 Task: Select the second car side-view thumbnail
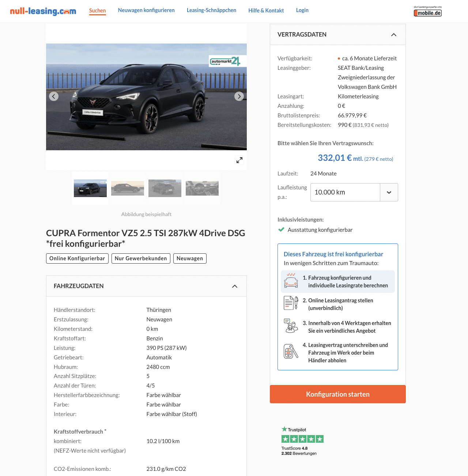(x=128, y=188)
